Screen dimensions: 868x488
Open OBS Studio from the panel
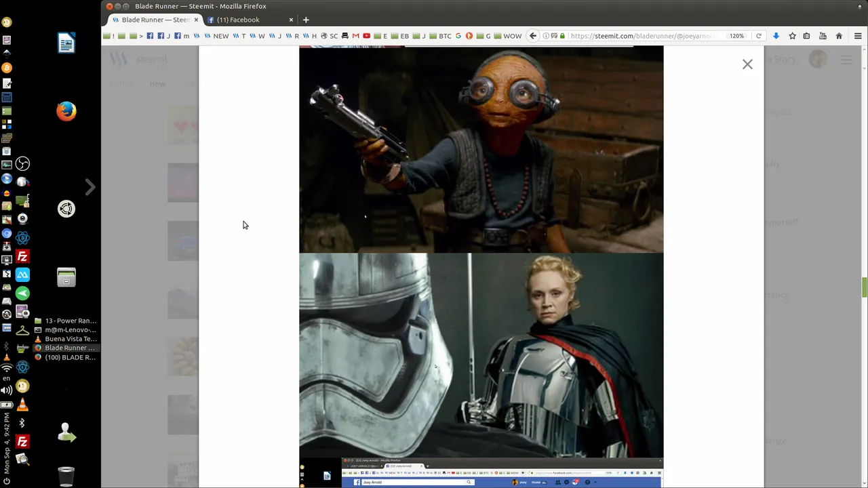click(x=22, y=163)
